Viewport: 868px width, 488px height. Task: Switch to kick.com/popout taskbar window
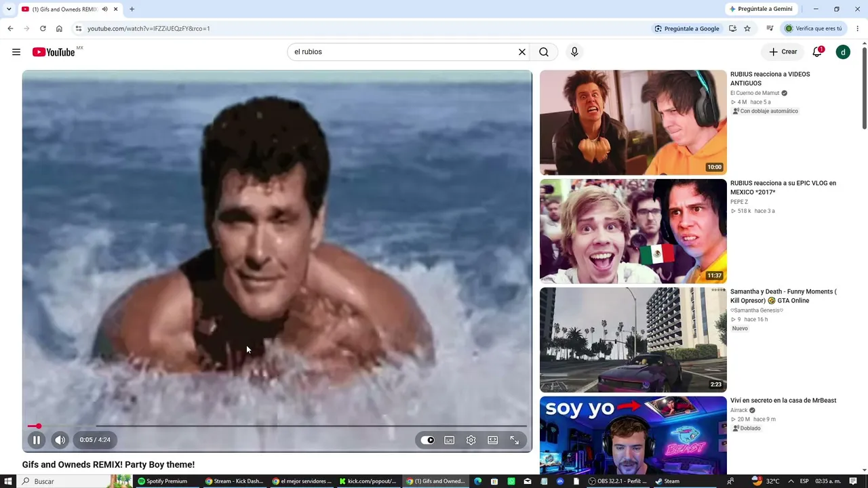(x=369, y=481)
